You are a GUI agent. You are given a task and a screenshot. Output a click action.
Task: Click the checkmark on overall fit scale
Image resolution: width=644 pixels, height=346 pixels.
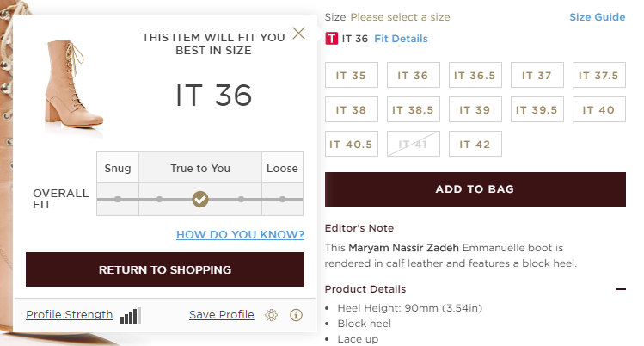tap(200, 200)
